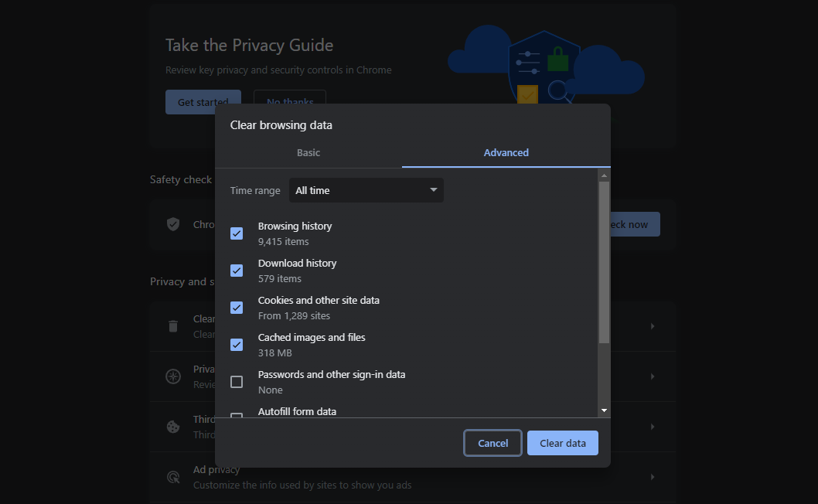Open the Time range dropdown
The height and width of the screenshot is (504, 818).
click(366, 190)
